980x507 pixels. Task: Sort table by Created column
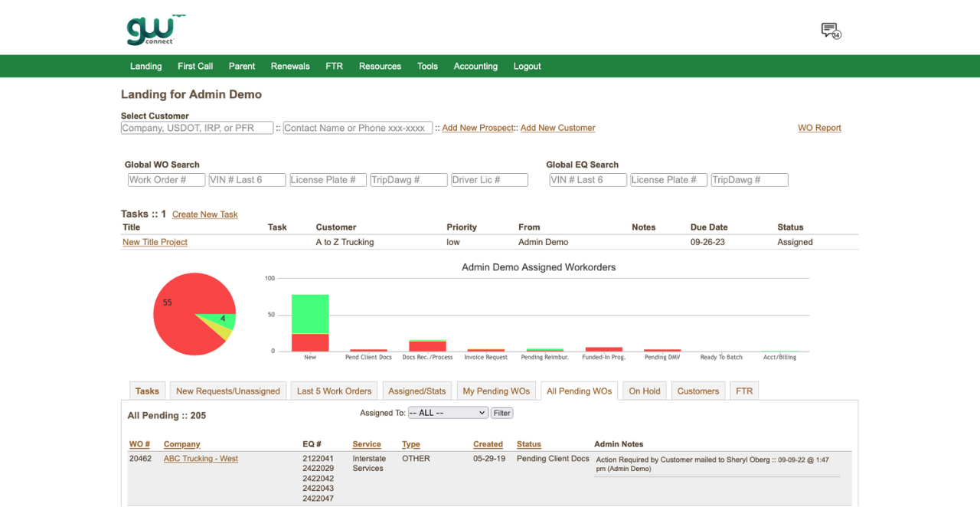pyautogui.click(x=488, y=444)
